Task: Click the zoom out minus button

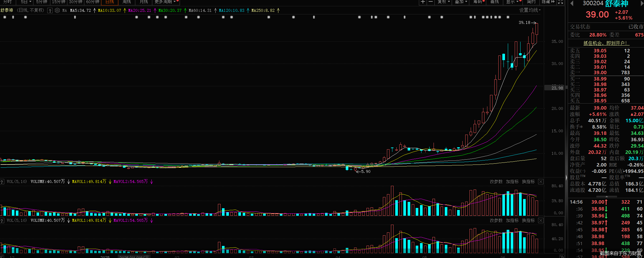Action: pyautogui.click(x=431, y=2)
